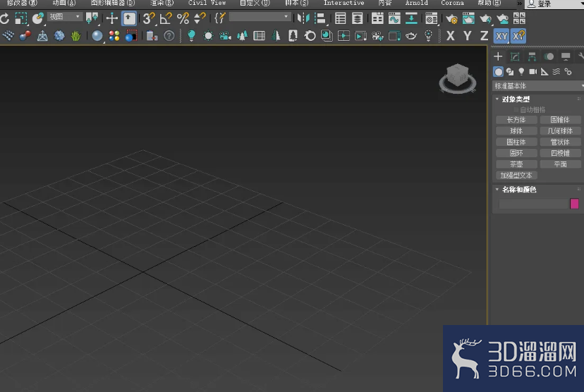Enable the 自动栅格 checkbox
This screenshot has height=392, width=584.
[516, 109]
